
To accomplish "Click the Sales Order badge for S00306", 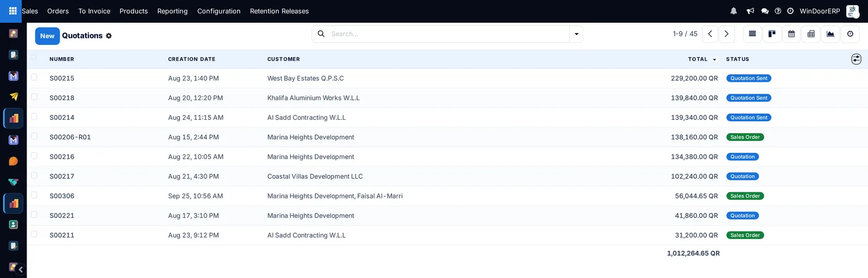I will (x=745, y=196).
